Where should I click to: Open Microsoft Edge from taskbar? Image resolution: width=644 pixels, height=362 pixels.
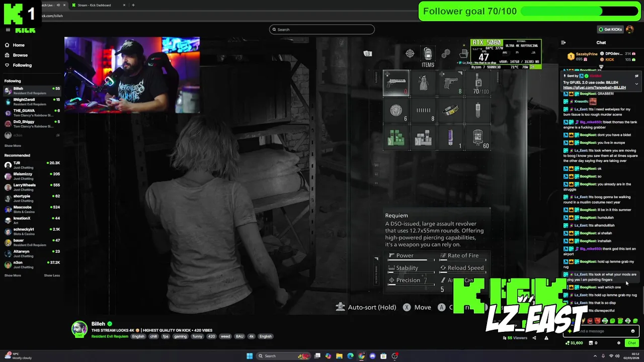tap(350, 356)
